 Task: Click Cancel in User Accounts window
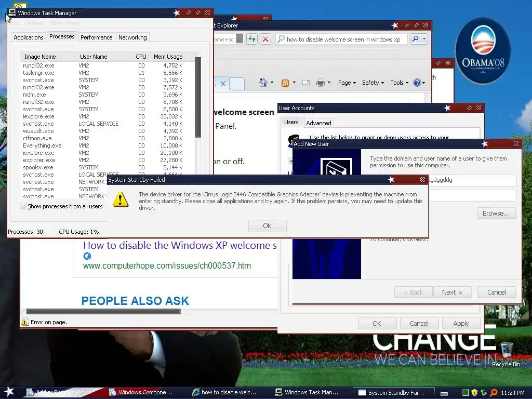[419, 323]
